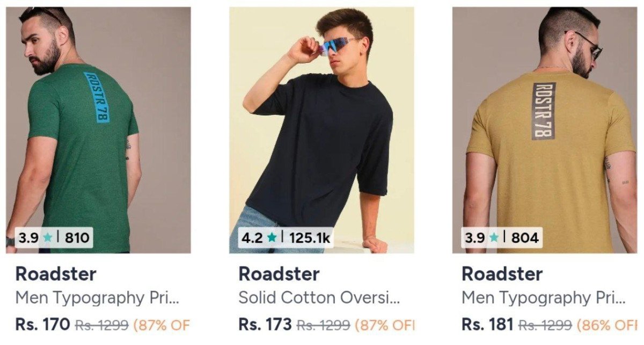Click the 125.1k ratings count badge
644x345 pixels.
tap(310, 238)
